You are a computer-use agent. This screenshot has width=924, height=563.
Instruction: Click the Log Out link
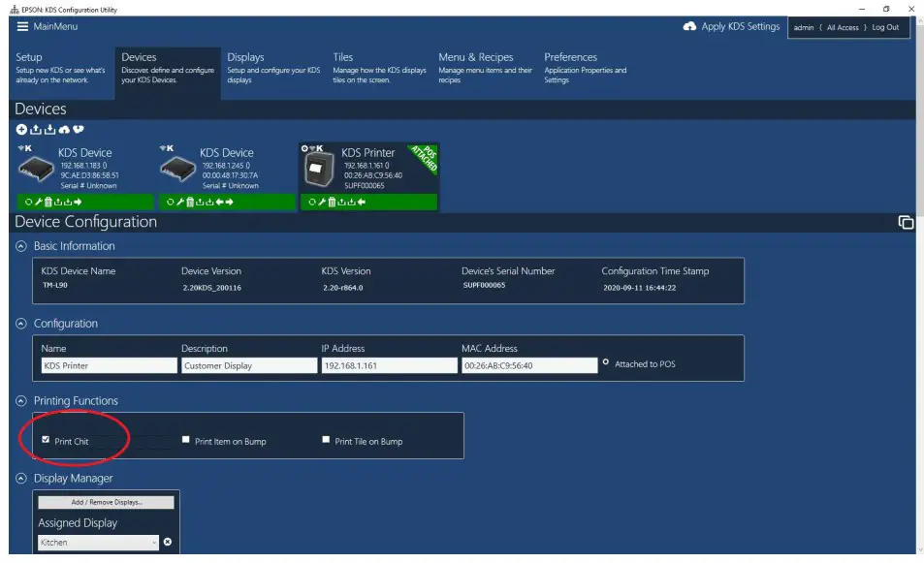[x=885, y=27]
